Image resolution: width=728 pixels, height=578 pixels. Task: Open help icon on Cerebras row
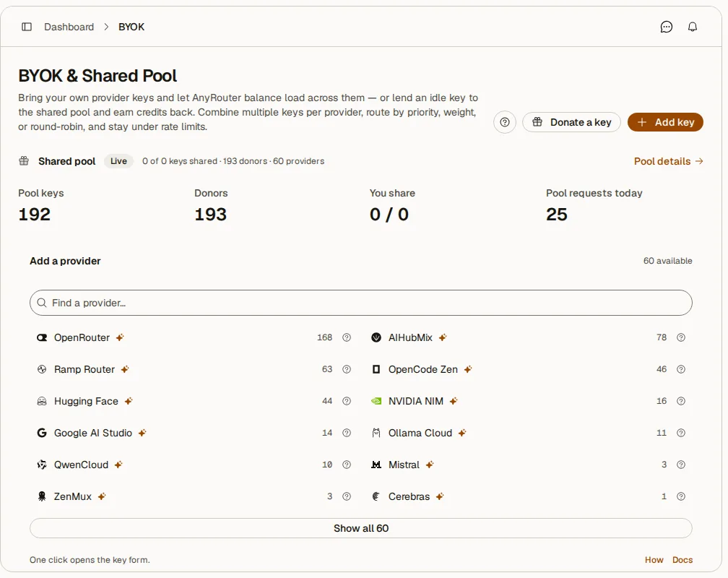click(x=680, y=496)
